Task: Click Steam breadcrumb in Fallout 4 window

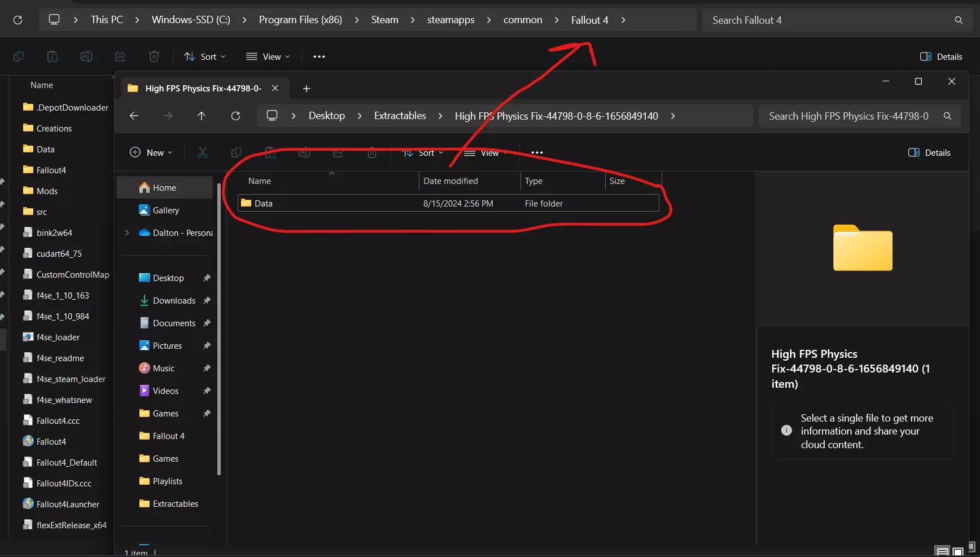Action: pyautogui.click(x=385, y=20)
